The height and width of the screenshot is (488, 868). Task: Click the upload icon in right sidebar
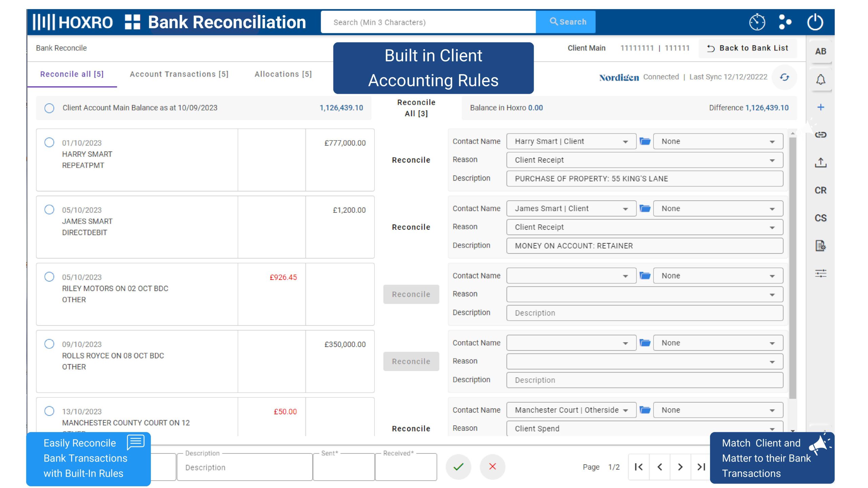820,163
